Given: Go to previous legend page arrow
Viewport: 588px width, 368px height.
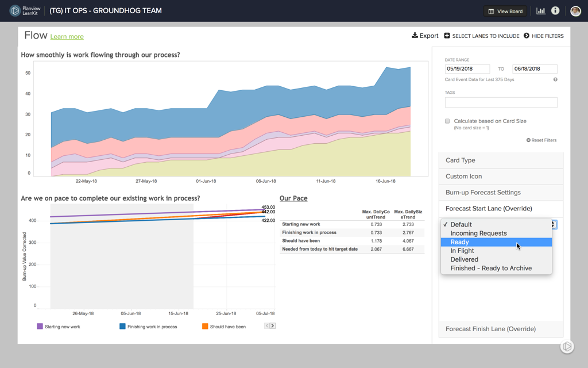Looking at the screenshot, I should pos(267,326).
